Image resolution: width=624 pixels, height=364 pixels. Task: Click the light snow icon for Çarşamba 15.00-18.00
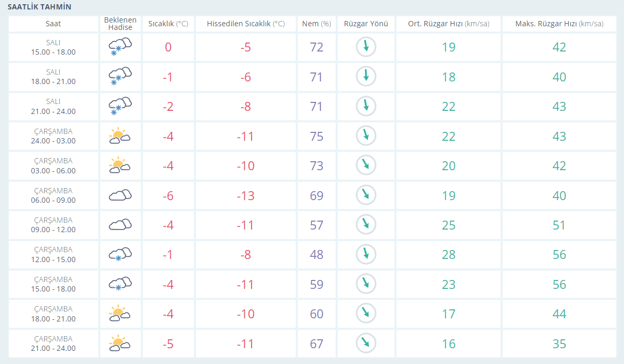120,284
